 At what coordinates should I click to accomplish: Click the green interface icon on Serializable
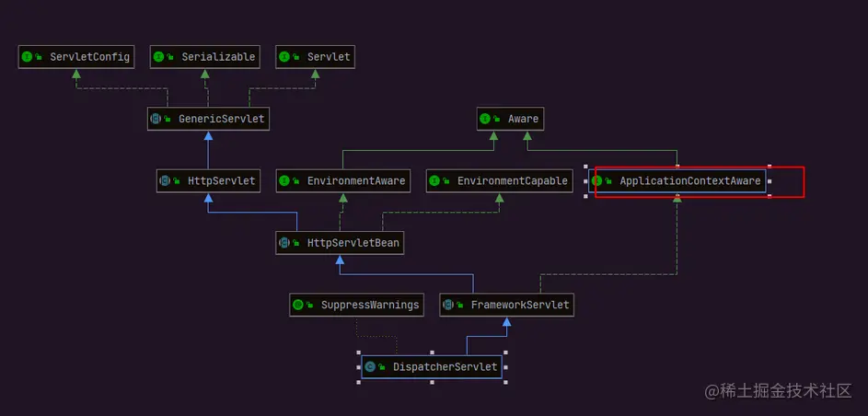(158, 57)
